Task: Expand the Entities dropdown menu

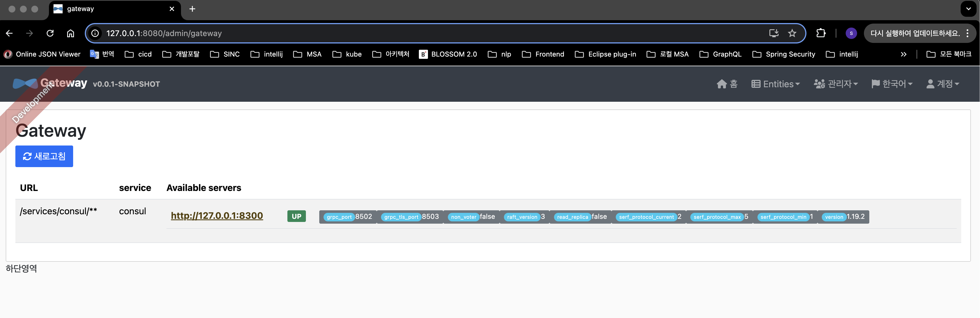Action: pos(775,84)
